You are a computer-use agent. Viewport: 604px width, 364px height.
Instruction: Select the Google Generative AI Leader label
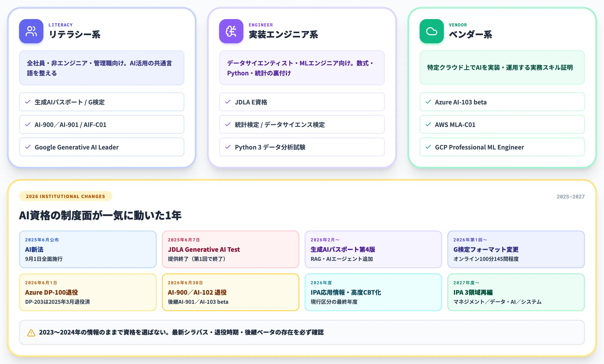pyautogui.click(x=77, y=147)
